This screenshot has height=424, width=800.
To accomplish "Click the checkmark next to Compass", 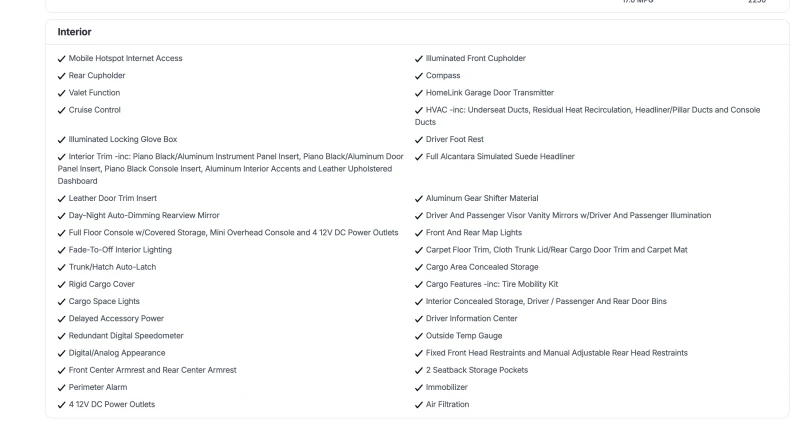I will click(x=419, y=75).
